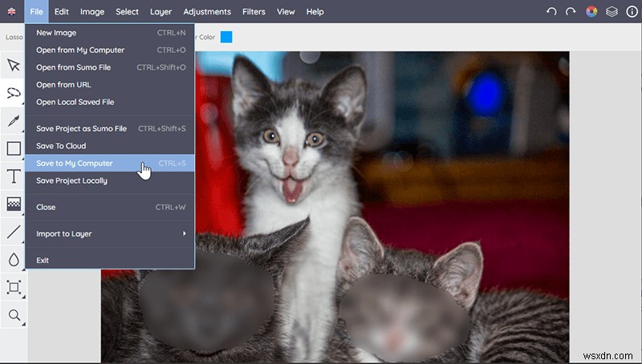Open the Filters menu
The height and width of the screenshot is (364, 642).
point(254,12)
